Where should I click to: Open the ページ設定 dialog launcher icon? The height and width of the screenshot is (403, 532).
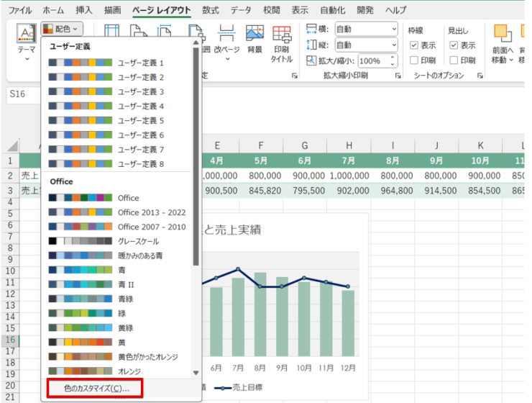point(294,76)
